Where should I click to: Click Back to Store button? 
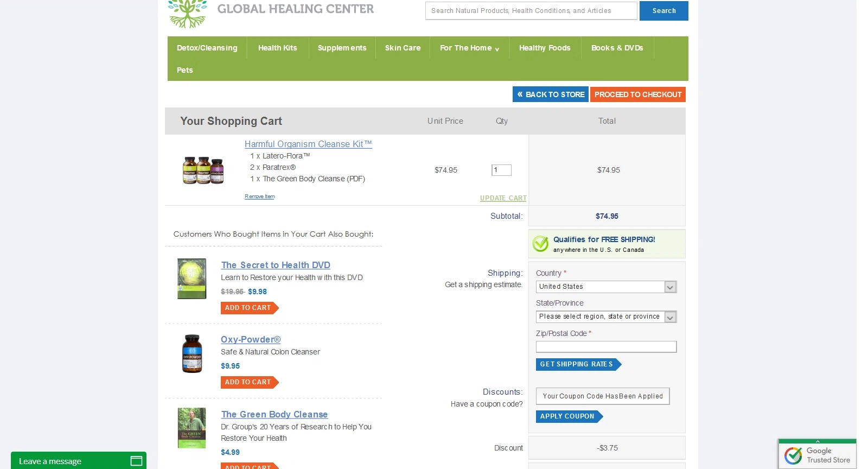pos(551,94)
